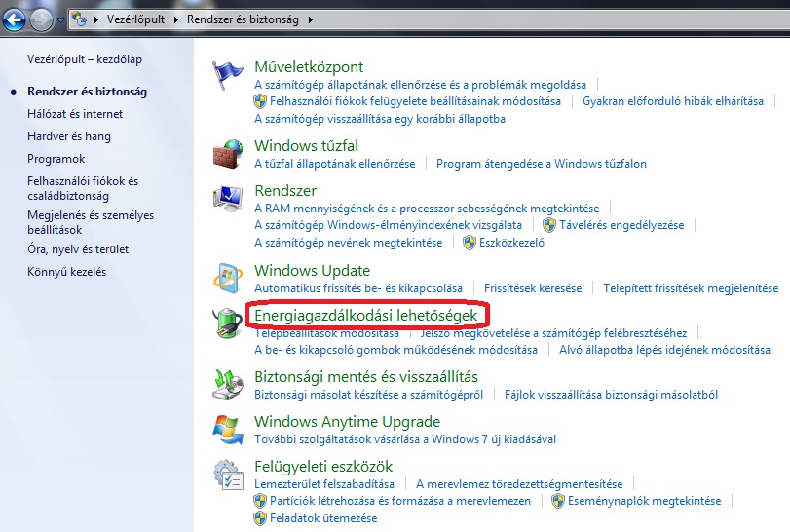Click Telepített frissítések megjelenítése

[691, 288]
